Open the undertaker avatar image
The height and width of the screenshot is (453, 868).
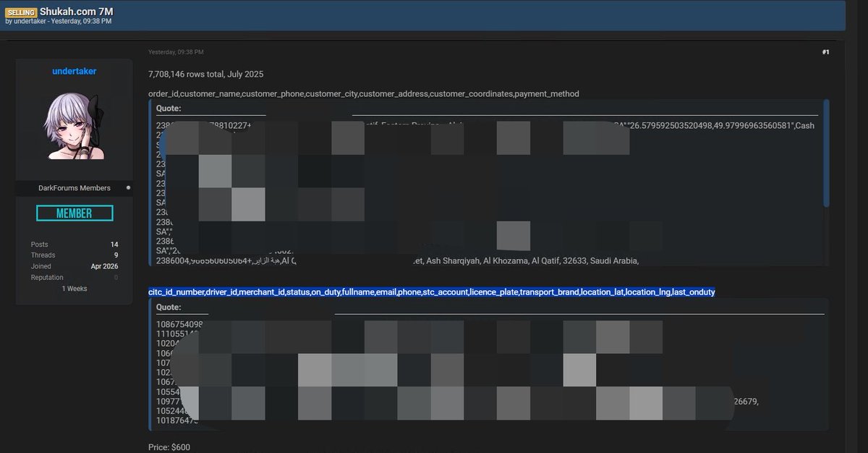pos(75,127)
